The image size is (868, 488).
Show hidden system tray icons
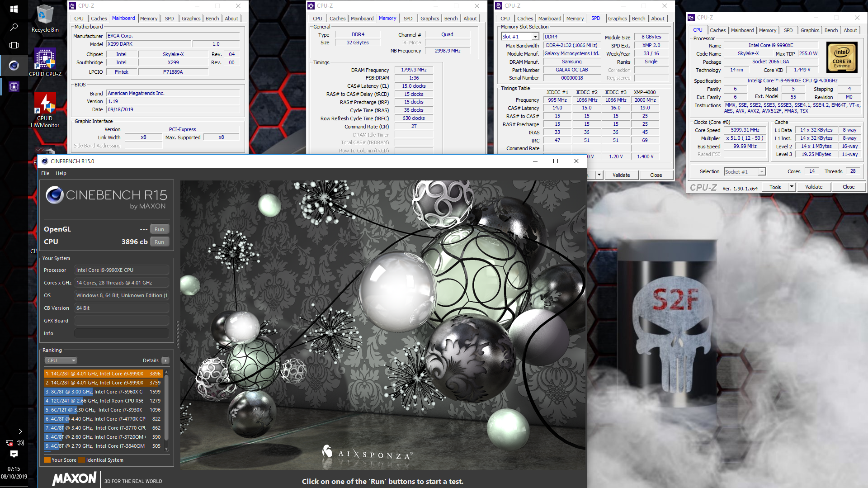(x=20, y=431)
